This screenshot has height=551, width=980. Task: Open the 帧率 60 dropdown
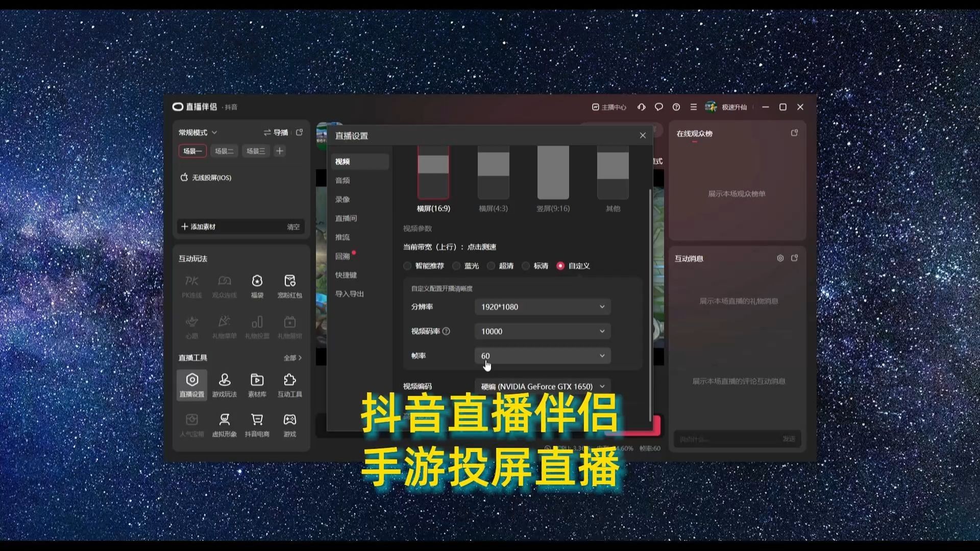point(543,356)
